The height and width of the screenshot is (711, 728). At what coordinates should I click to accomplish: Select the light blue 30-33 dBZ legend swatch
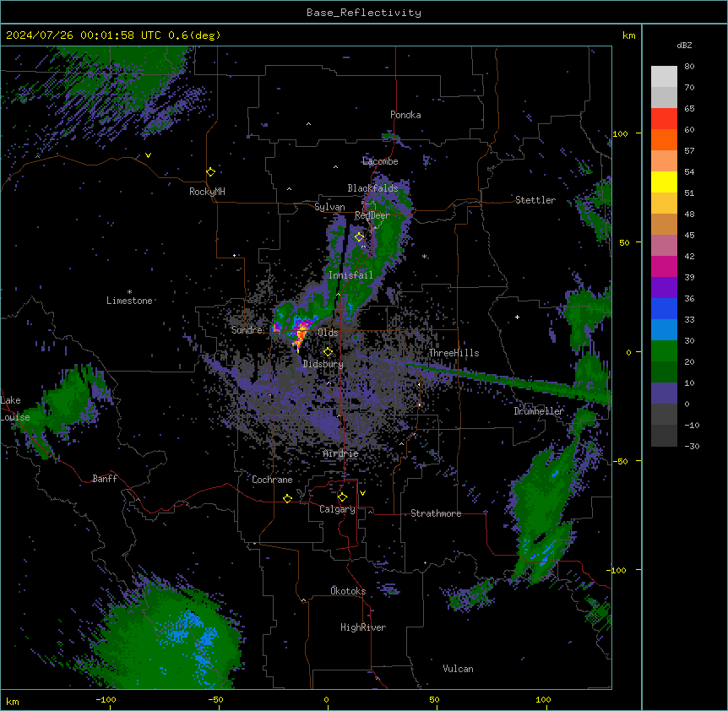coord(664,330)
